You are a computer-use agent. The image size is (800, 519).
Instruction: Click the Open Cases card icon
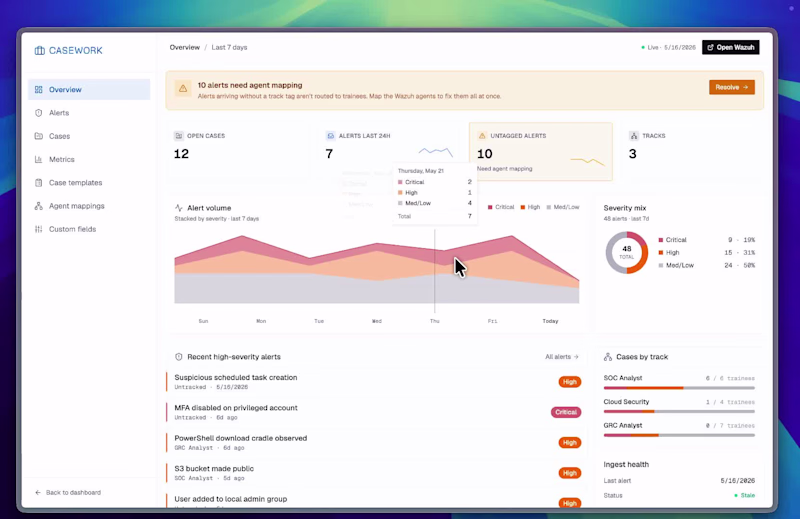click(x=179, y=136)
